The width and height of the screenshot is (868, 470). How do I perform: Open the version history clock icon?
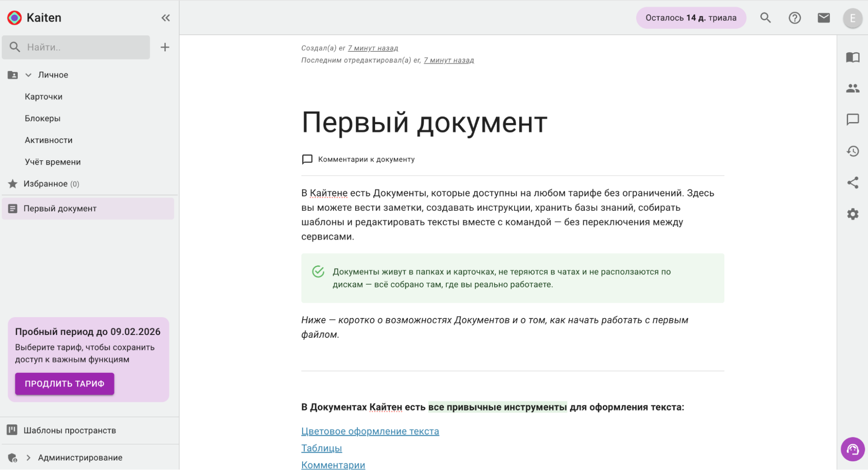pos(853,151)
